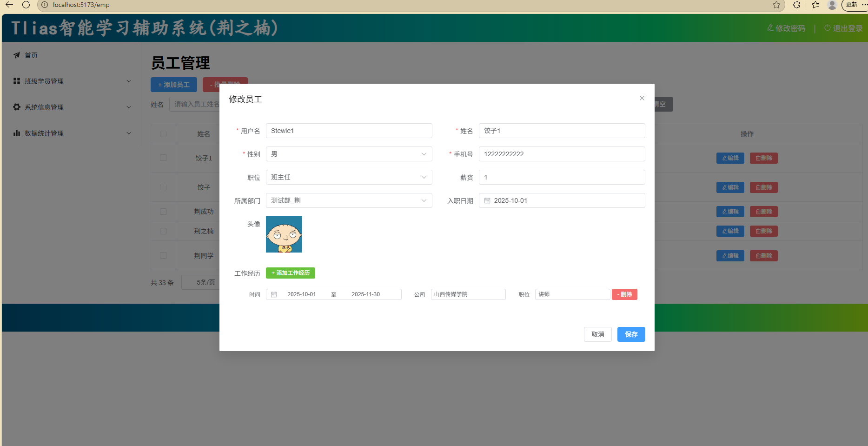Click the bookmark star icon in address bar

(776, 5)
